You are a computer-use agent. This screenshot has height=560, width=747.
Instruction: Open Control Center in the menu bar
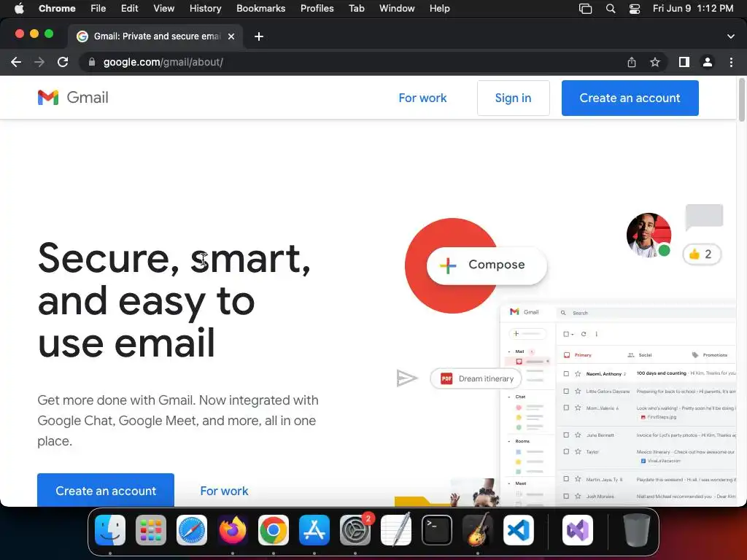click(x=635, y=9)
